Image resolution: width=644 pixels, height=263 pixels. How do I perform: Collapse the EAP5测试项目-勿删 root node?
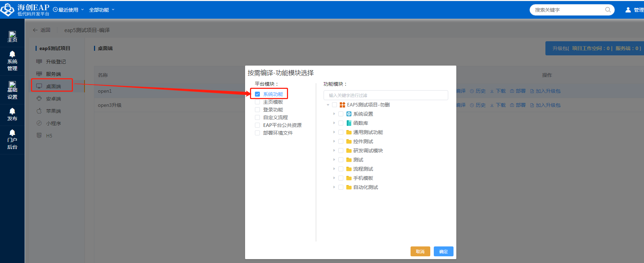coord(328,105)
